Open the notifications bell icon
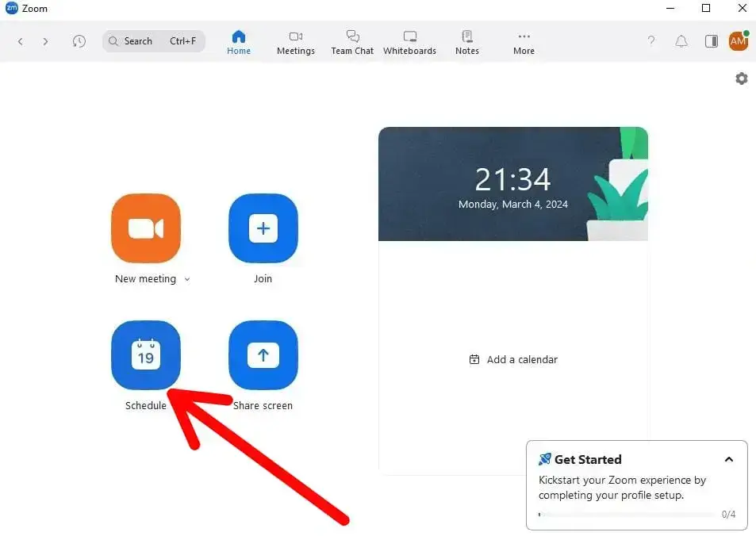Screen dimensions: 756x540 tap(681, 41)
